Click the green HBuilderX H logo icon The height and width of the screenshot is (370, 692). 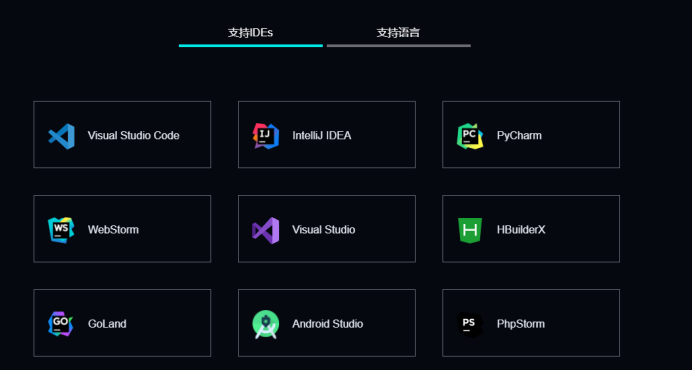pos(470,230)
